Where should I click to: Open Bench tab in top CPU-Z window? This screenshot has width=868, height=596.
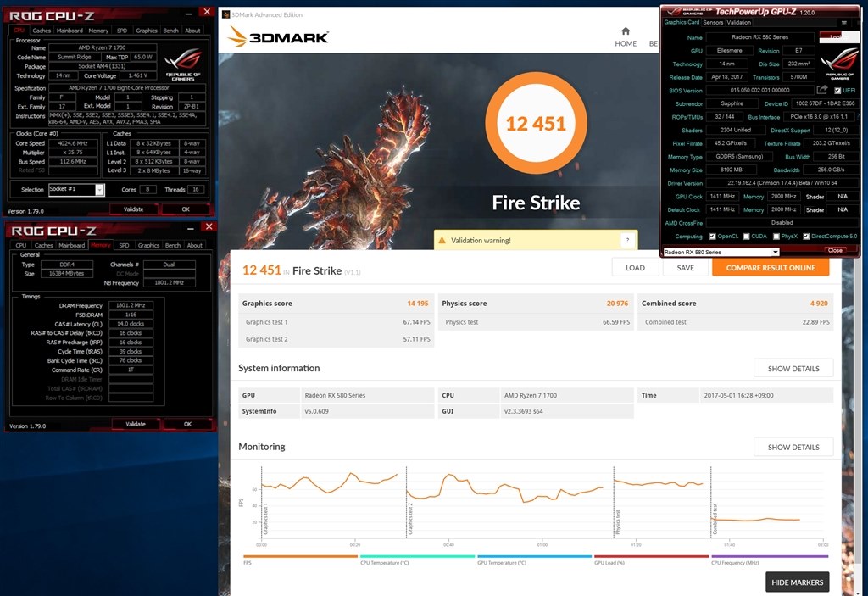coord(170,31)
